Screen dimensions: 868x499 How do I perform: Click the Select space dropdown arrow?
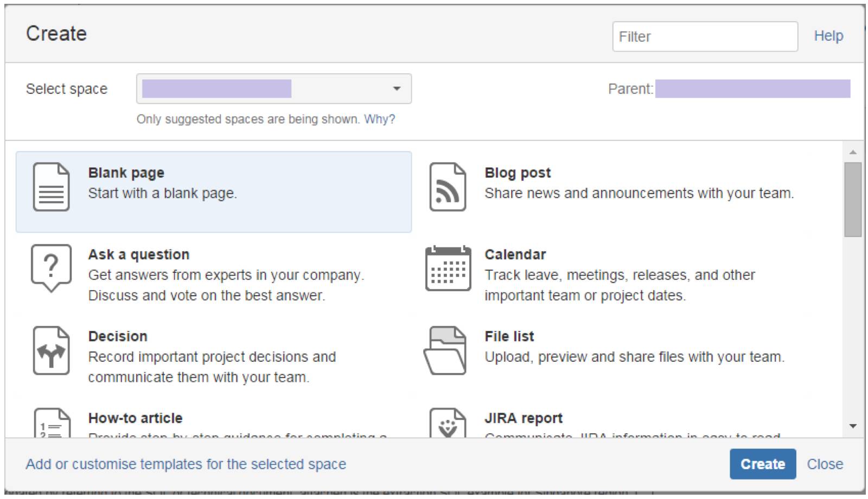pyautogui.click(x=397, y=89)
